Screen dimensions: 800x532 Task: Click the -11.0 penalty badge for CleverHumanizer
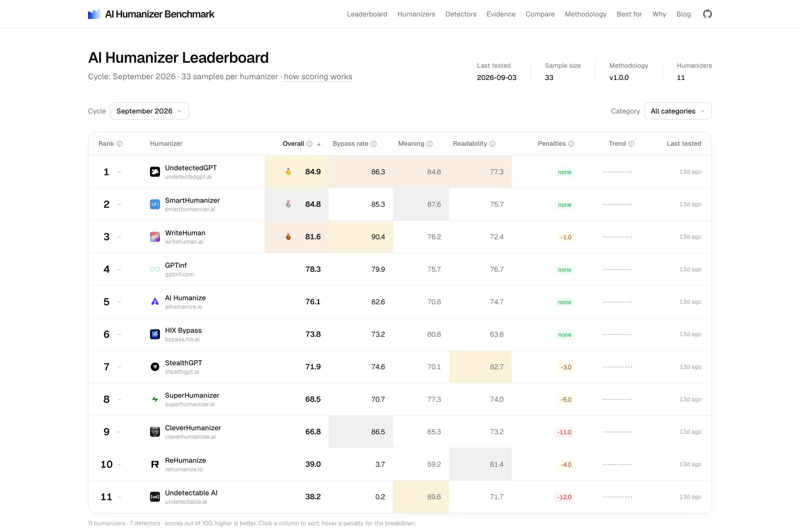pyautogui.click(x=564, y=432)
